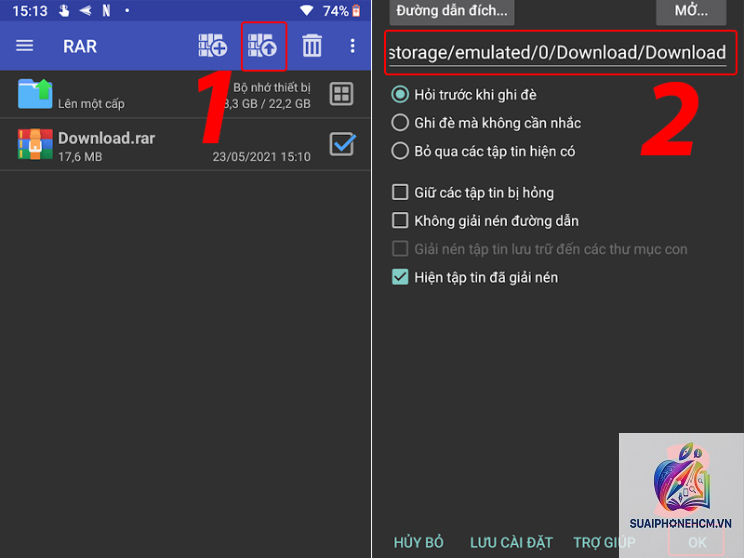744x558 pixels.
Task: Focus the destination path input field
Action: click(560, 53)
